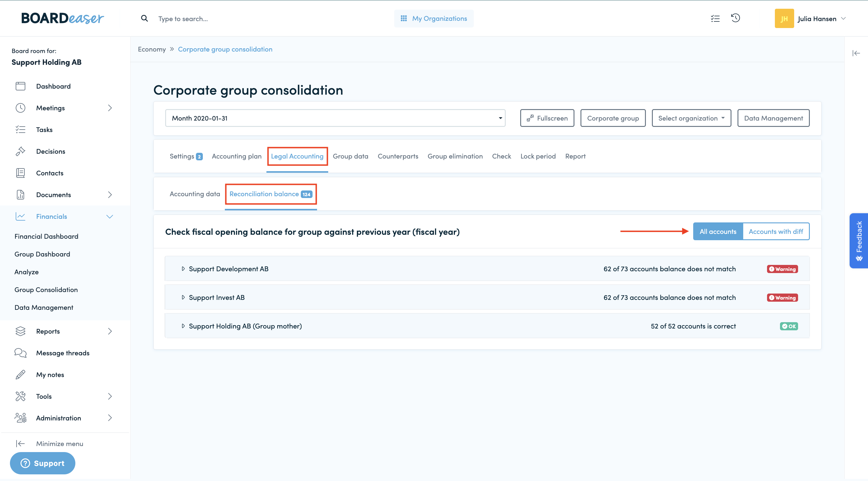Screen dimensions: 868x481
Task: Expand the Support Invest AB row
Action: 487,297
